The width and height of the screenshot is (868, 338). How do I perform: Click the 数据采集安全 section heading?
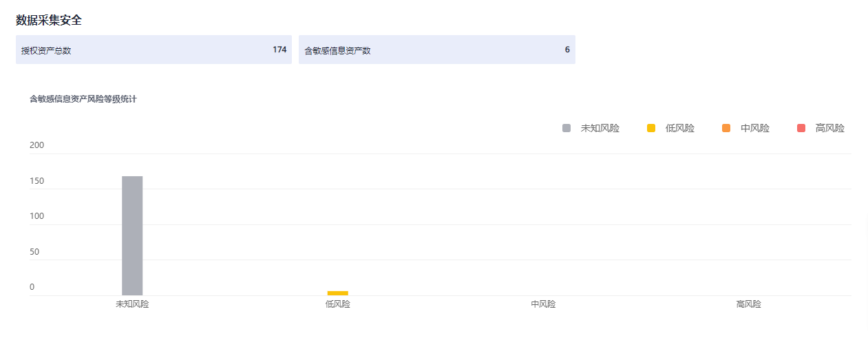tap(49, 20)
